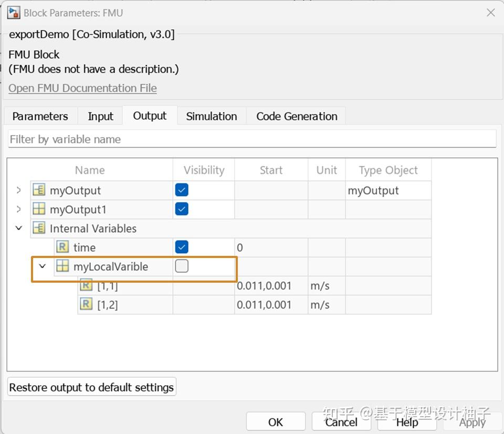Screen dimensions: 504x434
Task: Click the matrix icon beside myOutput1
Action: (x=39, y=209)
